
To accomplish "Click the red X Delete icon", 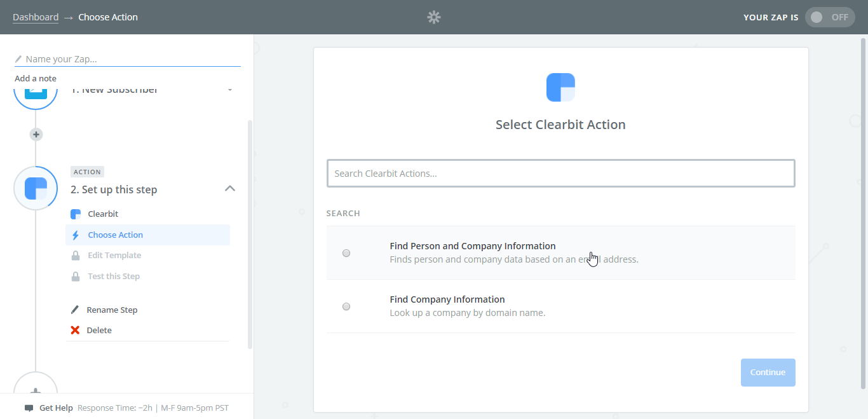I will pos(75,330).
